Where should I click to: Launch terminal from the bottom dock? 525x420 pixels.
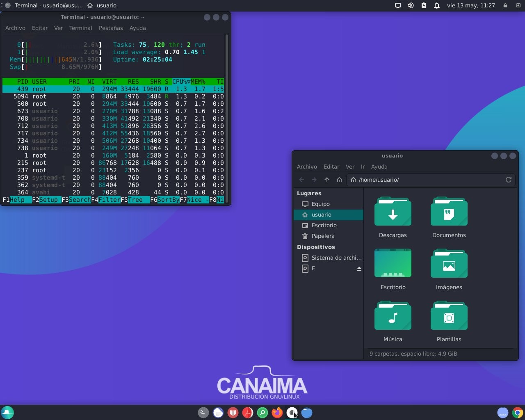(x=203, y=413)
